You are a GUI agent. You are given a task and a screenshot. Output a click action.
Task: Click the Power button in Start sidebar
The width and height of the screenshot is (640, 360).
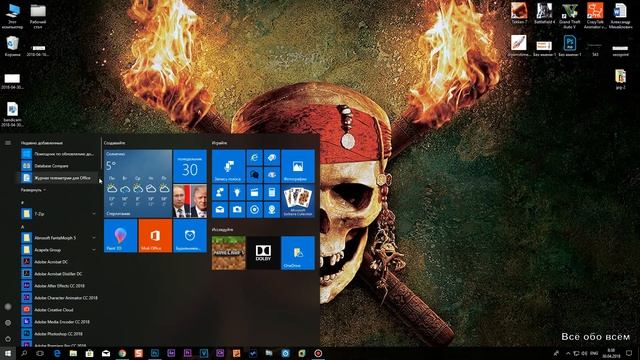(8, 339)
